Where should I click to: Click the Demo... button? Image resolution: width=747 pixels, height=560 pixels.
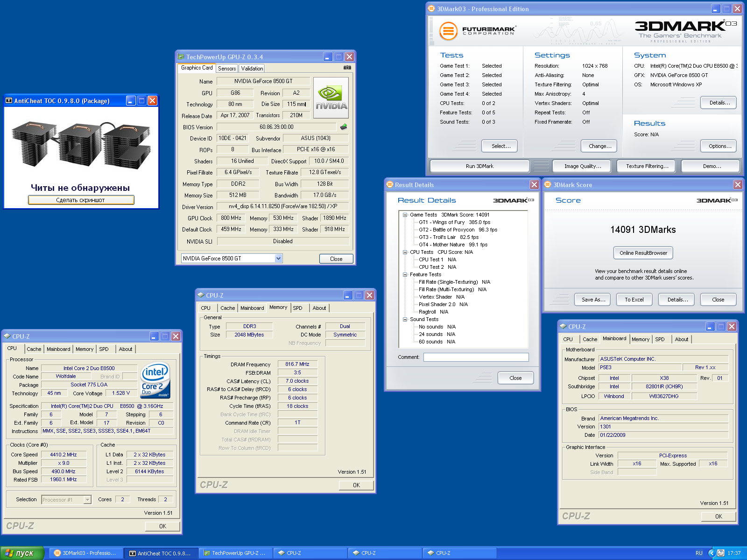(x=712, y=166)
